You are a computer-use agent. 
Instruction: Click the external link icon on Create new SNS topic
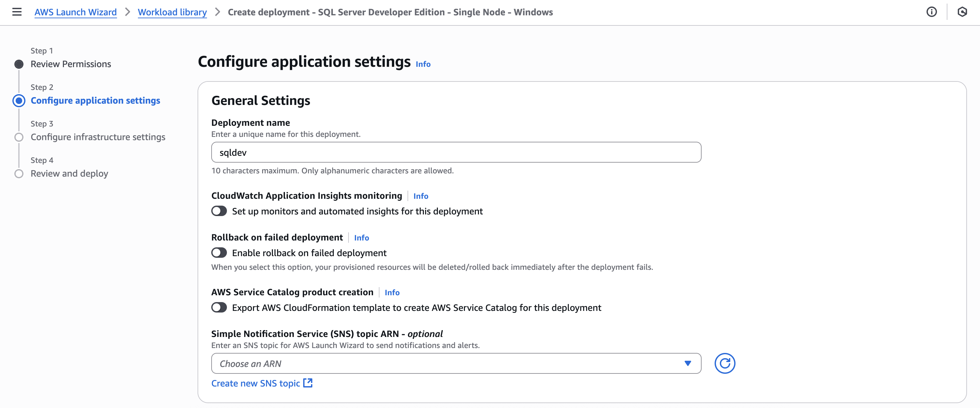[308, 383]
